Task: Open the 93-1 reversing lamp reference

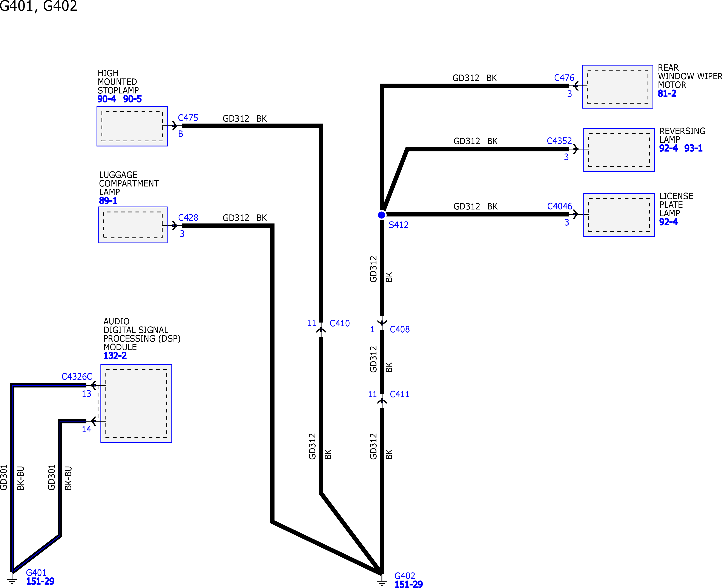Action: (x=693, y=148)
